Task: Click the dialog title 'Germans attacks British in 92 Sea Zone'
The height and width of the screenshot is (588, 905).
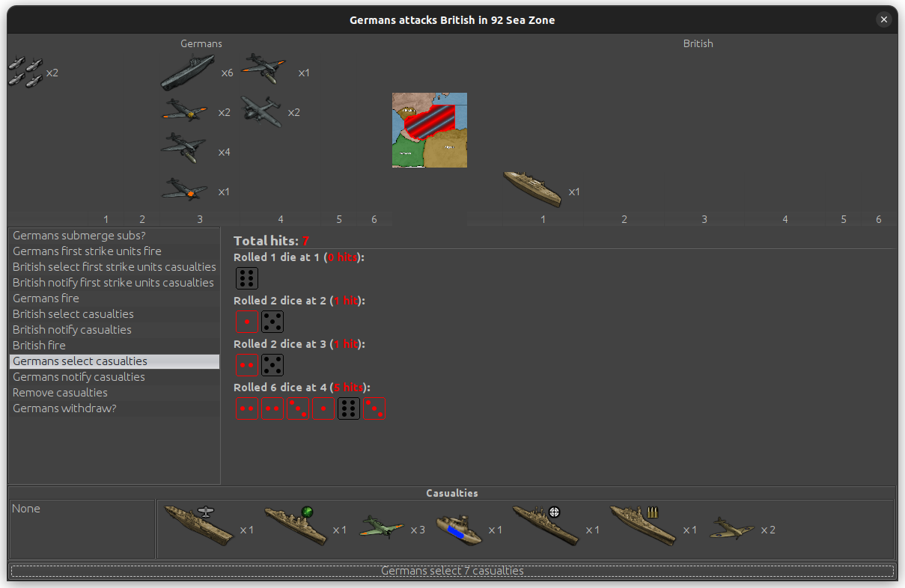Action: [x=452, y=20]
